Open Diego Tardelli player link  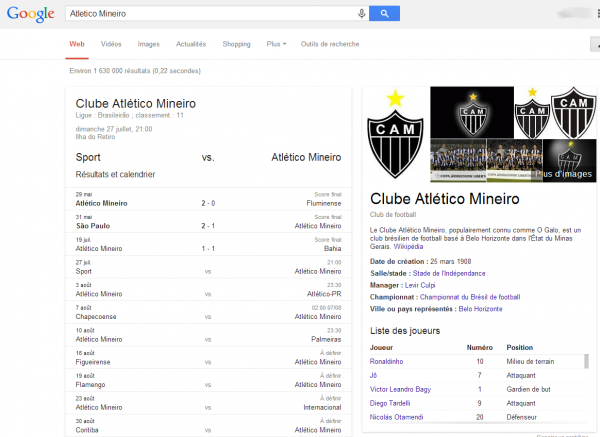point(390,403)
